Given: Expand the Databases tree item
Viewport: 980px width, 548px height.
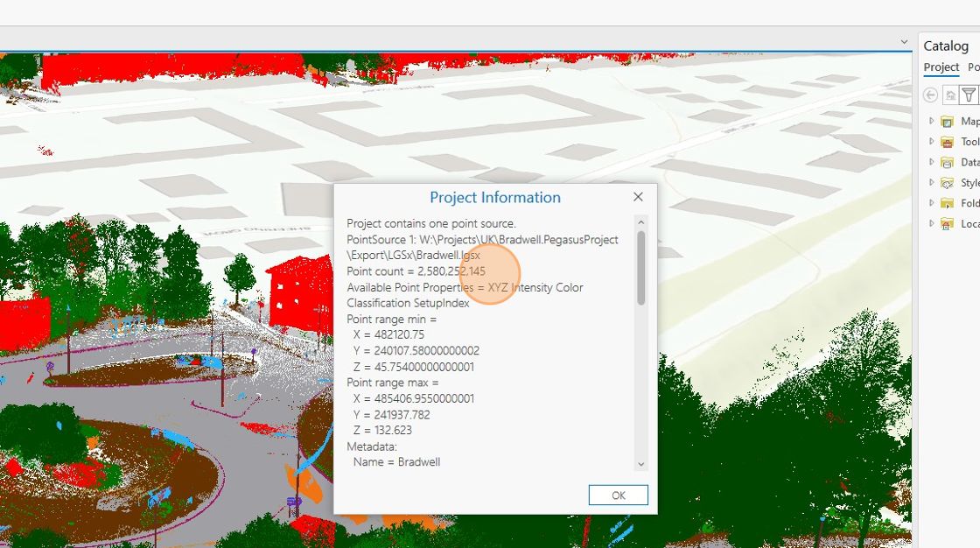Looking at the screenshot, I should (931, 162).
